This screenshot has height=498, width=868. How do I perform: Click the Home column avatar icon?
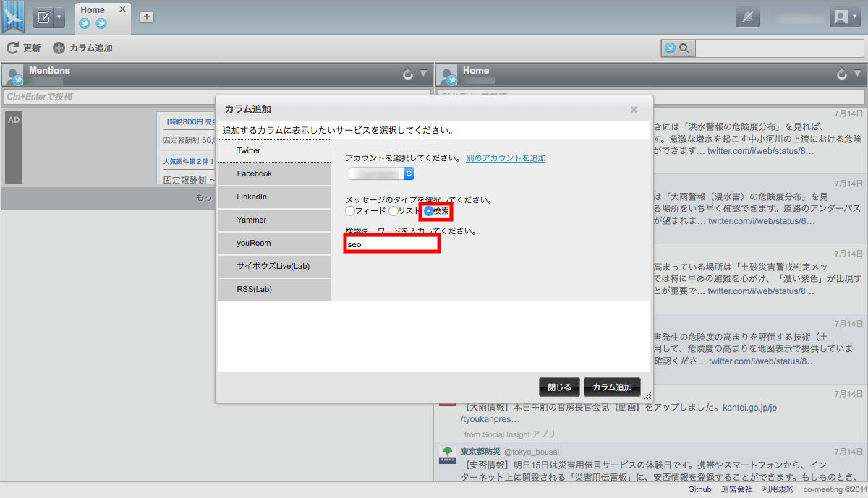tap(448, 75)
